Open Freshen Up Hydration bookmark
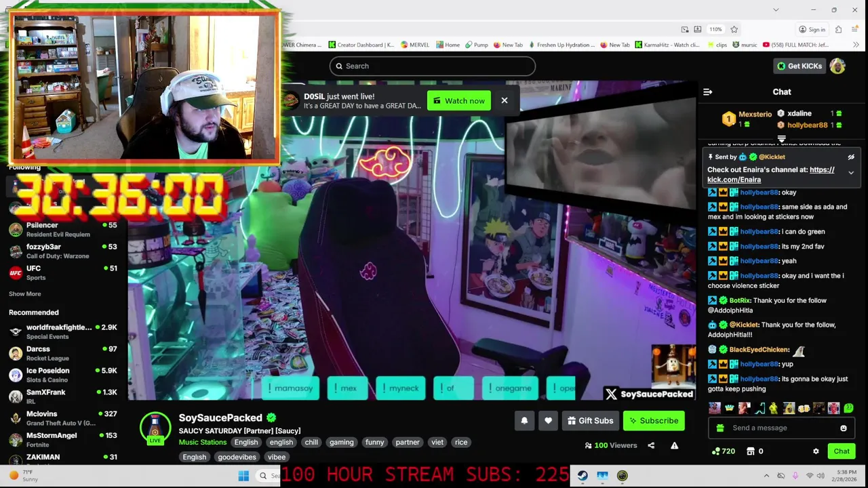Viewport: 868px width, 488px height. point(561,45)
